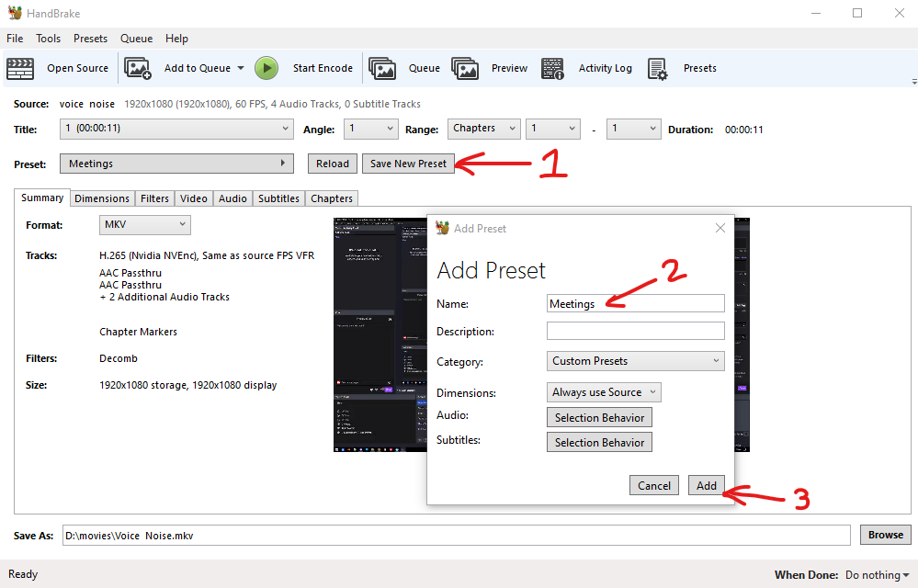
Task: Click the Preview images icon
Action: pyautogui.click(x=466, y=69)
